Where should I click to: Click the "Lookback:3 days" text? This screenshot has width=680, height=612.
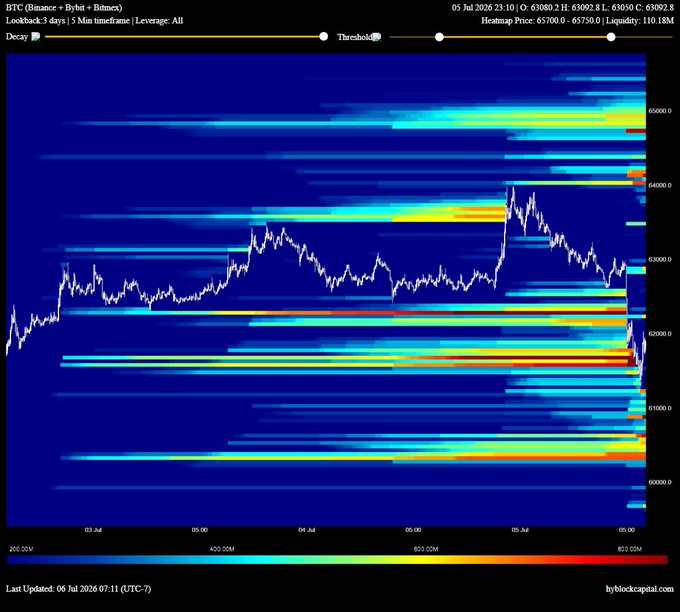tap(36, 20)
